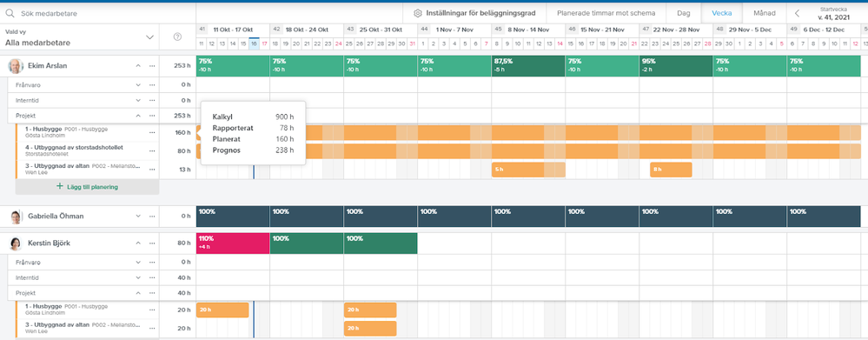
Task: Open Kerstin Björk's avatar
Action: coord(16,243)
